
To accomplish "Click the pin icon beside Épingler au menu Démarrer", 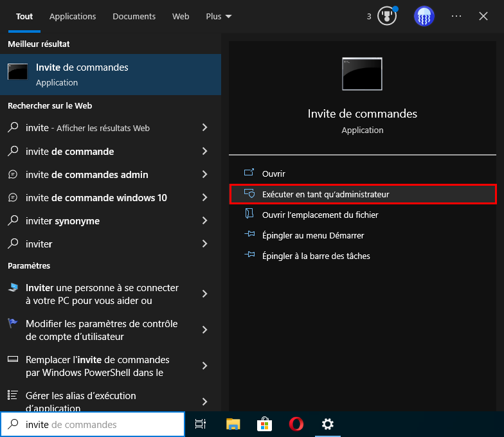I will point(249,234).
